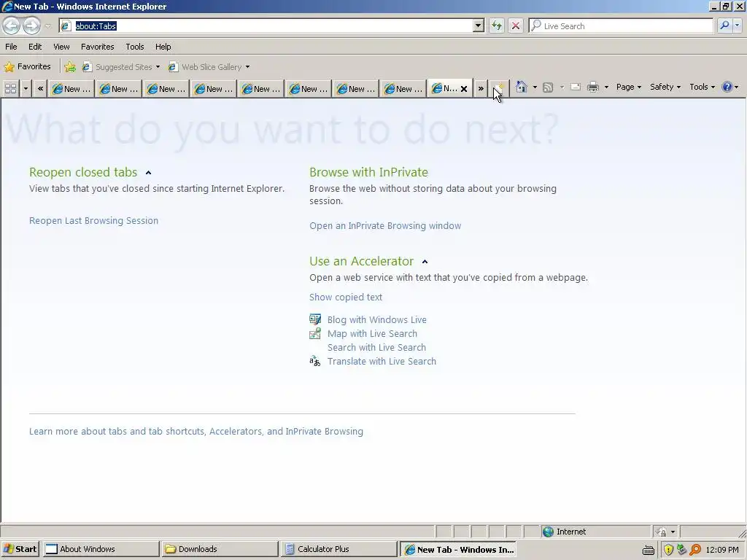Open Web Slice Gallery dropdown
Image resolution: width=747 pixels, height=560 pixels.
click(x=209, y=66)
